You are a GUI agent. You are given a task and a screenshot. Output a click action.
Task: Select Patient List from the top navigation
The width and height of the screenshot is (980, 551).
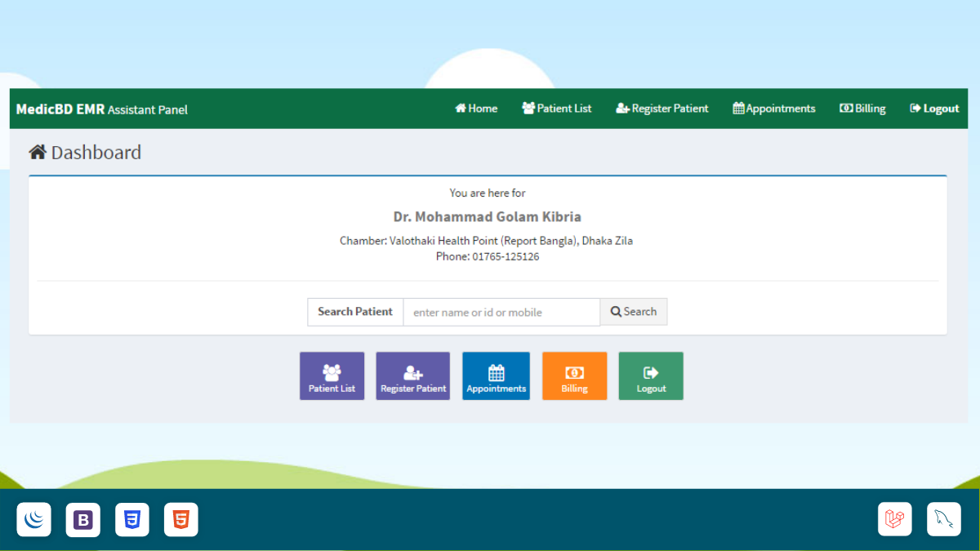click(556, 108)
